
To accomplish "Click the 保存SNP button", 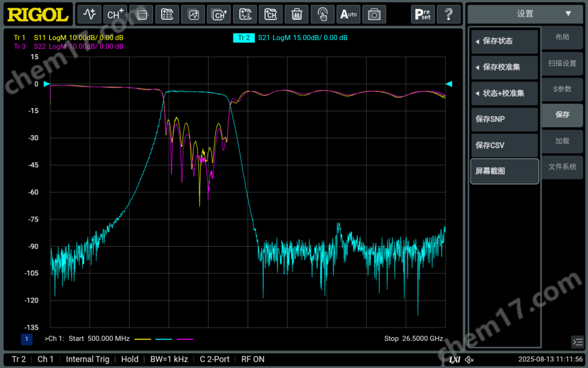I will point(504,119).
